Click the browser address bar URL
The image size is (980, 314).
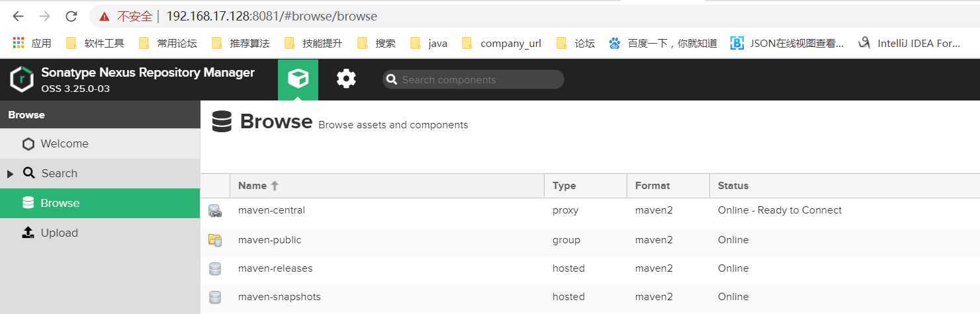click(x=271, y=17)
